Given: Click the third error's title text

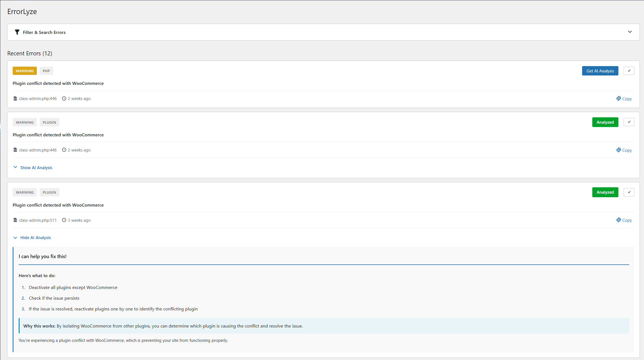Looking at the screenshot, I should (58, 205).
